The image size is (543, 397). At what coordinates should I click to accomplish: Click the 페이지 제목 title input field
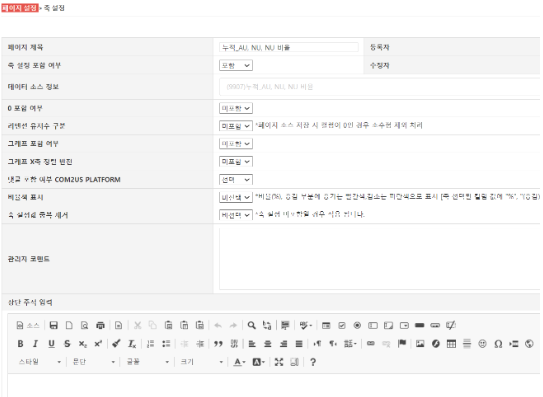[289, 47]
